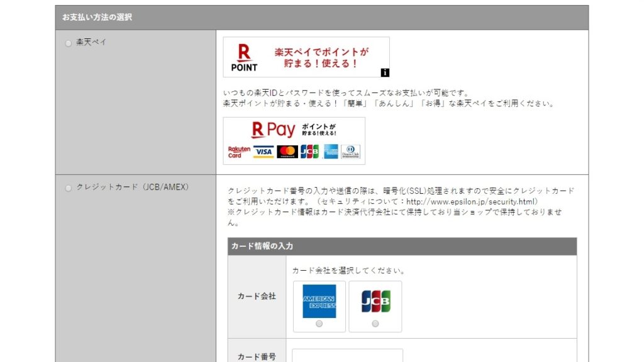
Task: Click the 楽天ペイでポイントが貯まる！使える！ banner text
Action: 321,57
